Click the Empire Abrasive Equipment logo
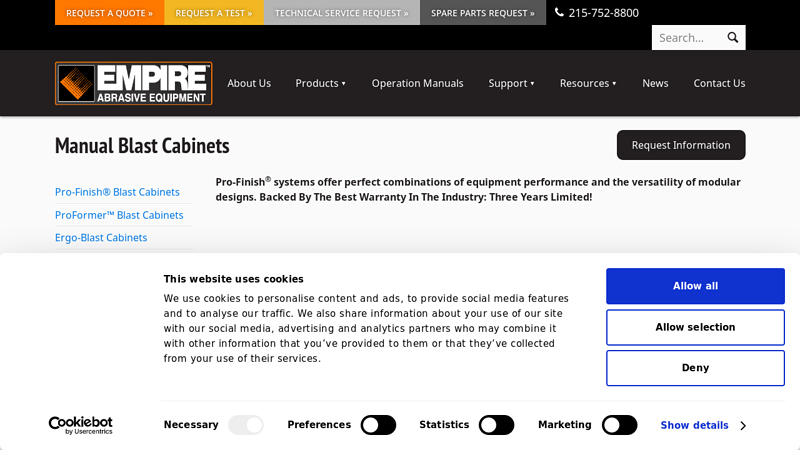The image size is (800, 450). [x=133, y=83]
